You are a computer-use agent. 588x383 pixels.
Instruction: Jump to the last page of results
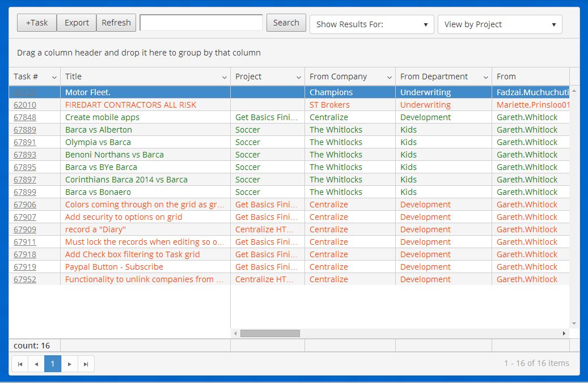86,364
